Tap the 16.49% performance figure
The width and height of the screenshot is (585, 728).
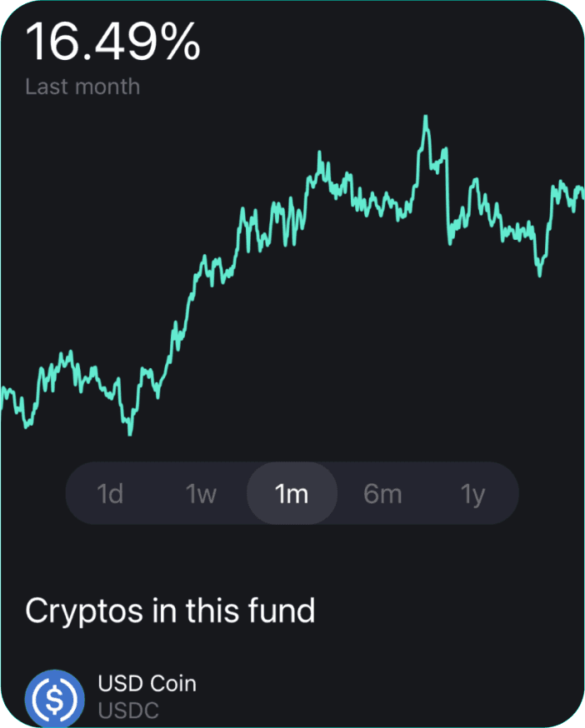coord(112,42)
